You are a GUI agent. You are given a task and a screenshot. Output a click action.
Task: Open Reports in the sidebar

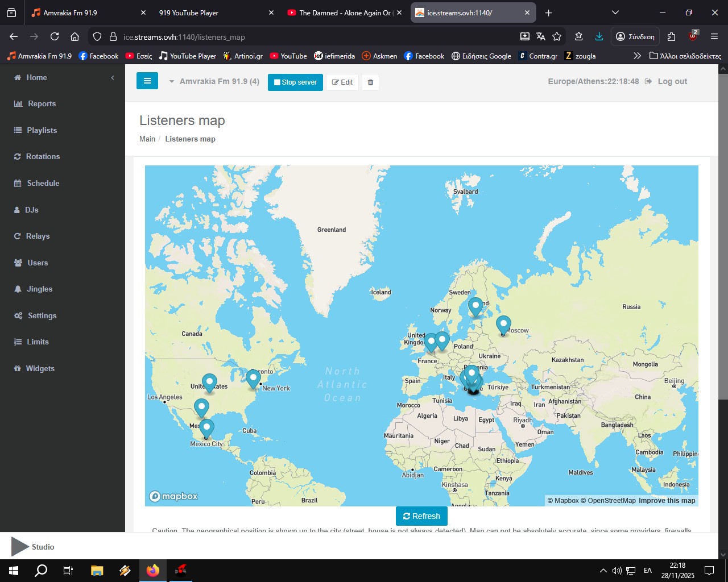coord(42,104)
